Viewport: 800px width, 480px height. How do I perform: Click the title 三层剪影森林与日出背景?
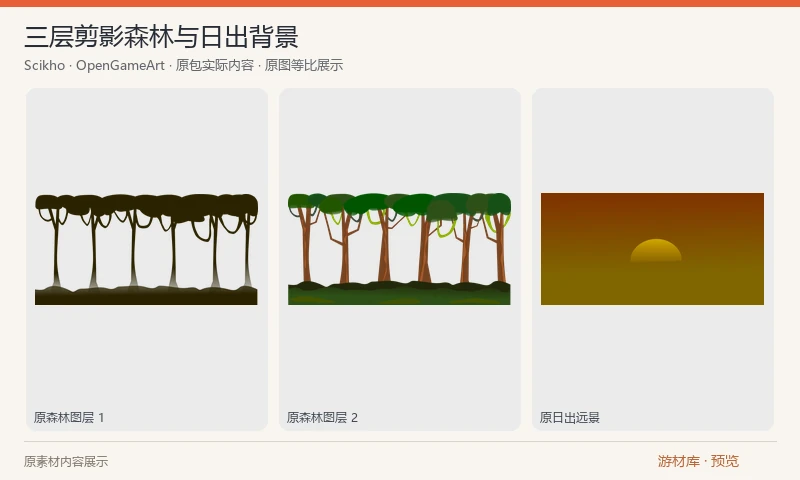pyautogui.click(x=161, y=37)
